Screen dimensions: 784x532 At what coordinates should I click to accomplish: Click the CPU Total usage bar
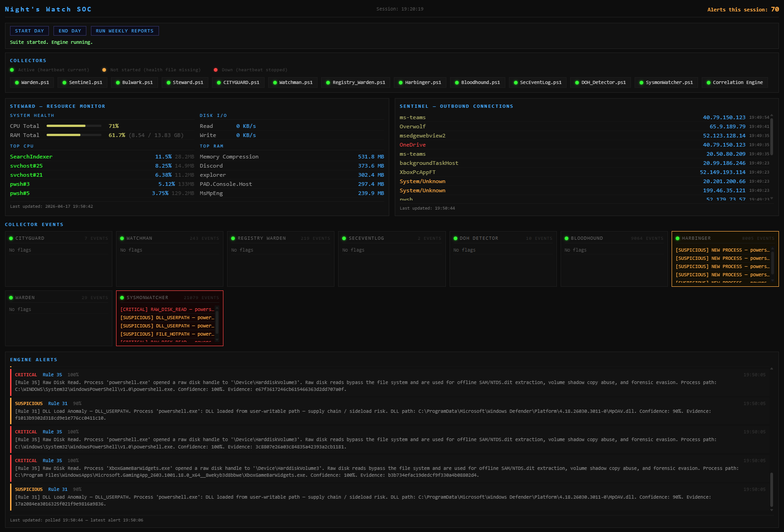pyautogui.click(x=74, y=126)
